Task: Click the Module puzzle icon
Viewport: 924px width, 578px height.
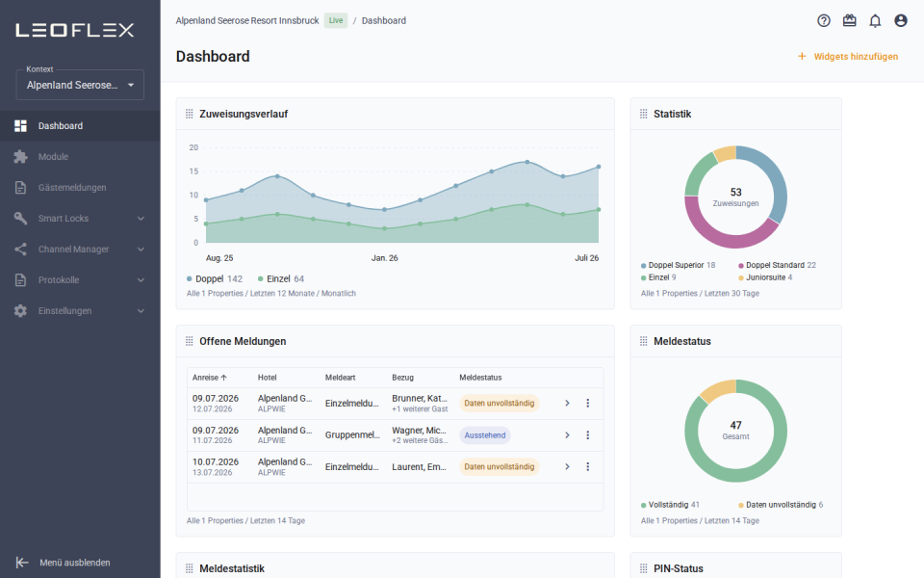Action: tap(20, 156)
